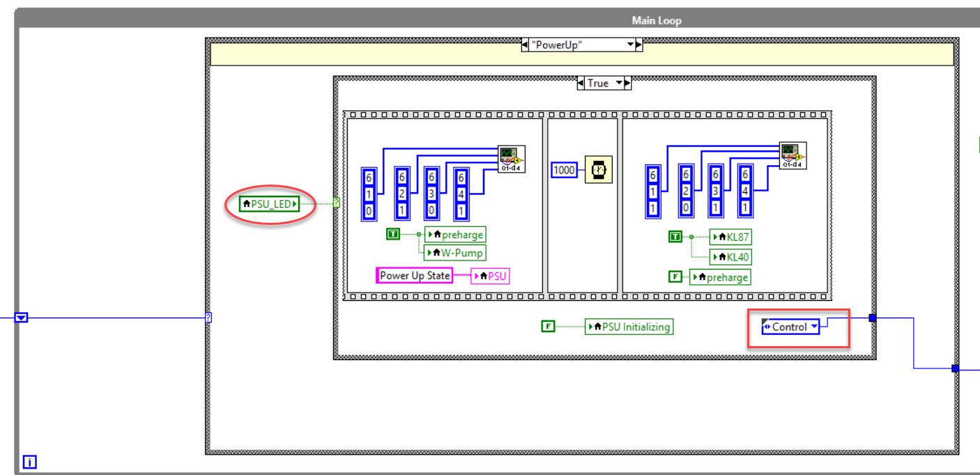Click the PSU_LED local variable node

pos(269,204)
